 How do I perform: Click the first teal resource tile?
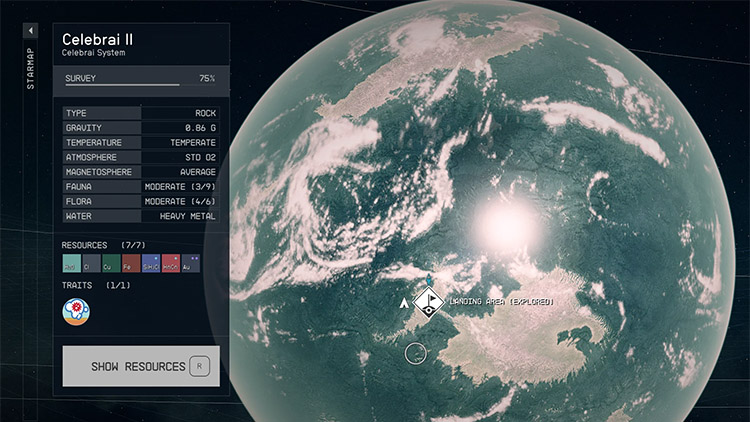click(x=72, y=265)
